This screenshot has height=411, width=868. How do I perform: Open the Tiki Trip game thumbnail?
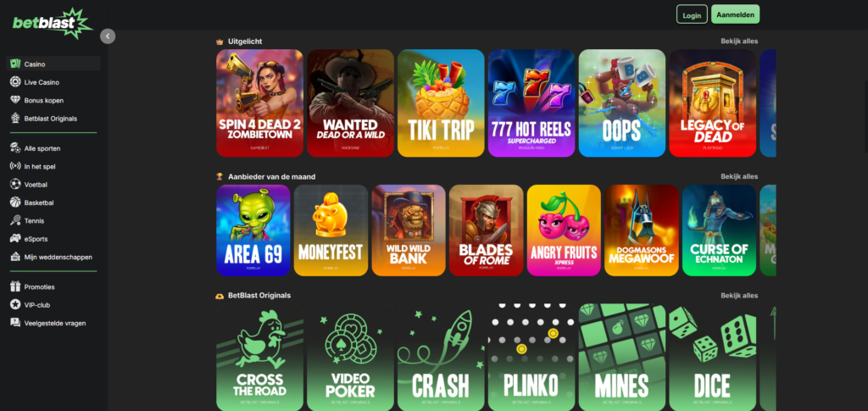441,103
